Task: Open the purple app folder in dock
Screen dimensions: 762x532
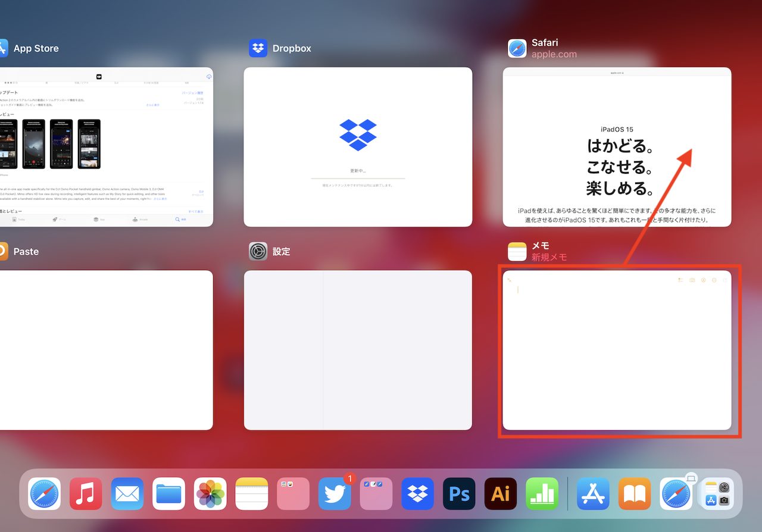Action: click(x=376, y=494)
